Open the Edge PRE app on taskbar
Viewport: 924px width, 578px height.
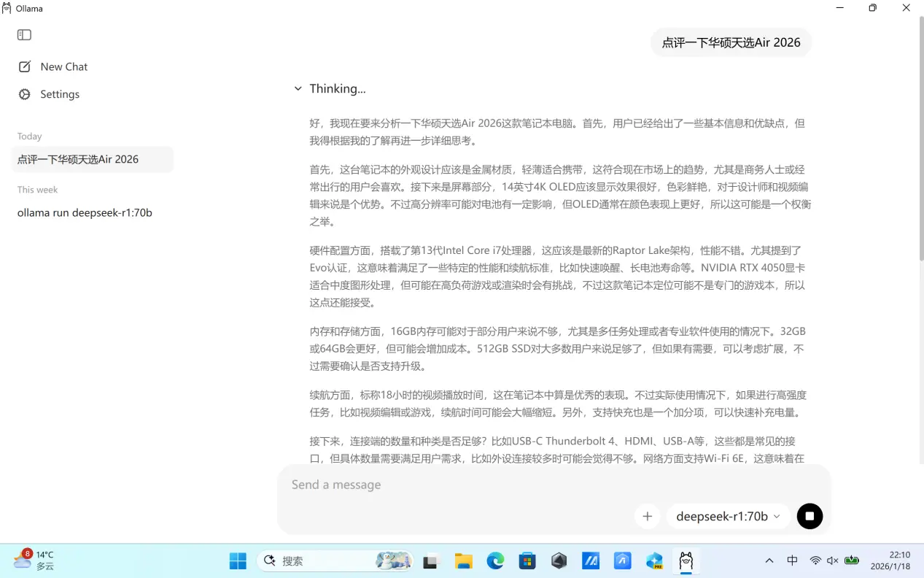pyautogui.click(x=654, y=560)
